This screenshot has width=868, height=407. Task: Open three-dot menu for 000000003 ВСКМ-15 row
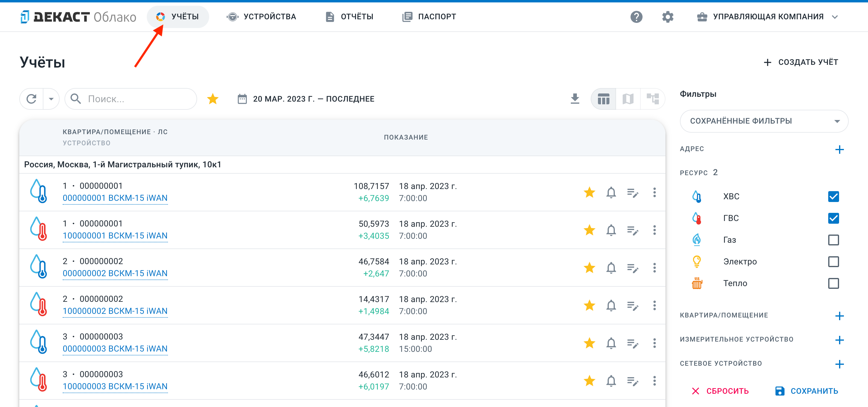pyautogui.click(x=654, y=343)
